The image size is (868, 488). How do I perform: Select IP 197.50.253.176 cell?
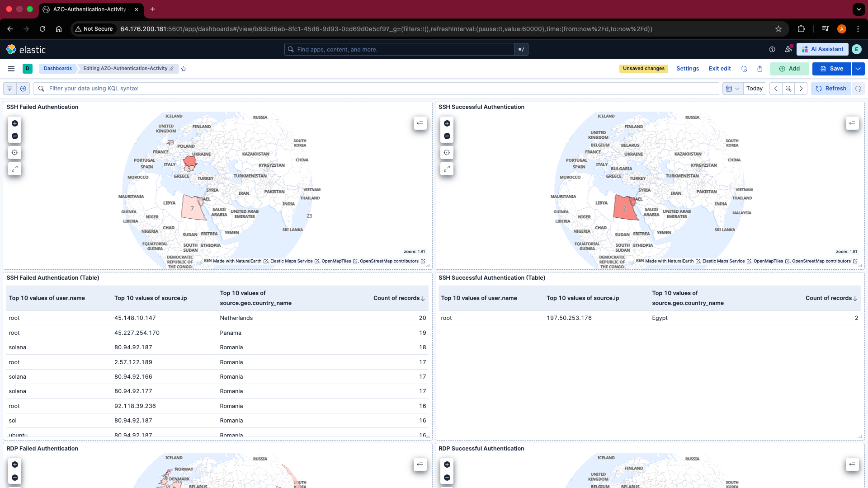click(x=569, y=318)
